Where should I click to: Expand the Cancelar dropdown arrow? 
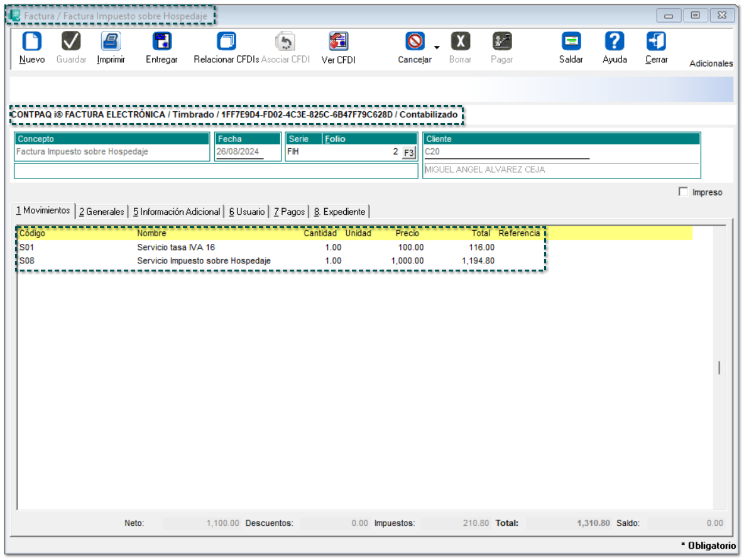click(436, 47)
